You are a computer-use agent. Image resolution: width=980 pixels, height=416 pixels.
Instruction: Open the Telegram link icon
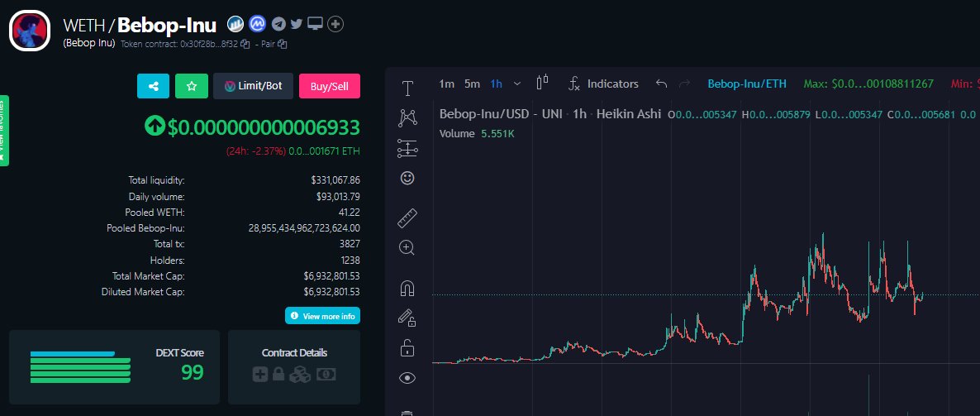click(x=278, y=24)
